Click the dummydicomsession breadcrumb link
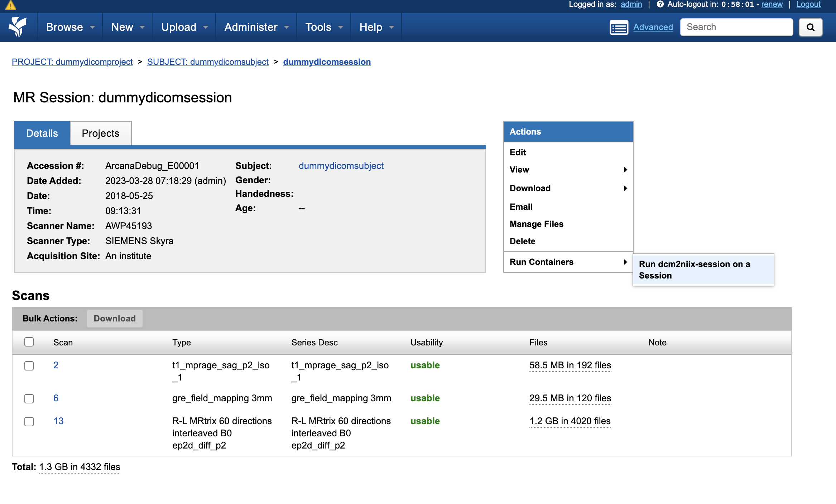 tap(327, 62)
